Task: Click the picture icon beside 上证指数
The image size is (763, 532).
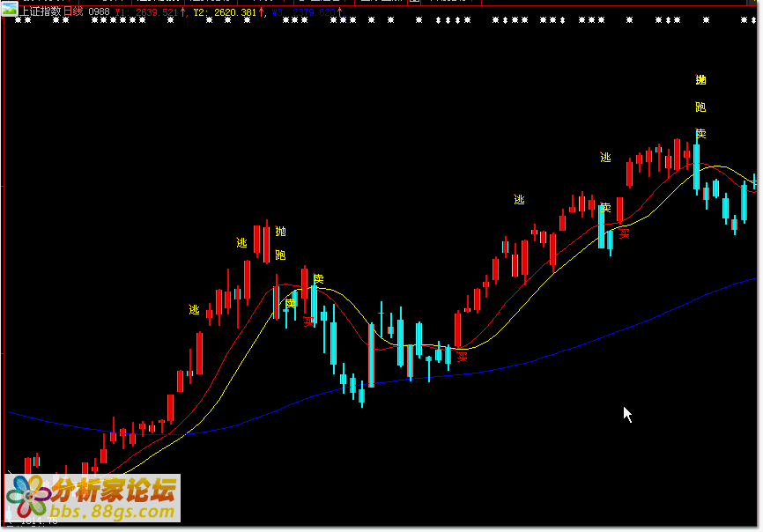Action: (9, 10)
